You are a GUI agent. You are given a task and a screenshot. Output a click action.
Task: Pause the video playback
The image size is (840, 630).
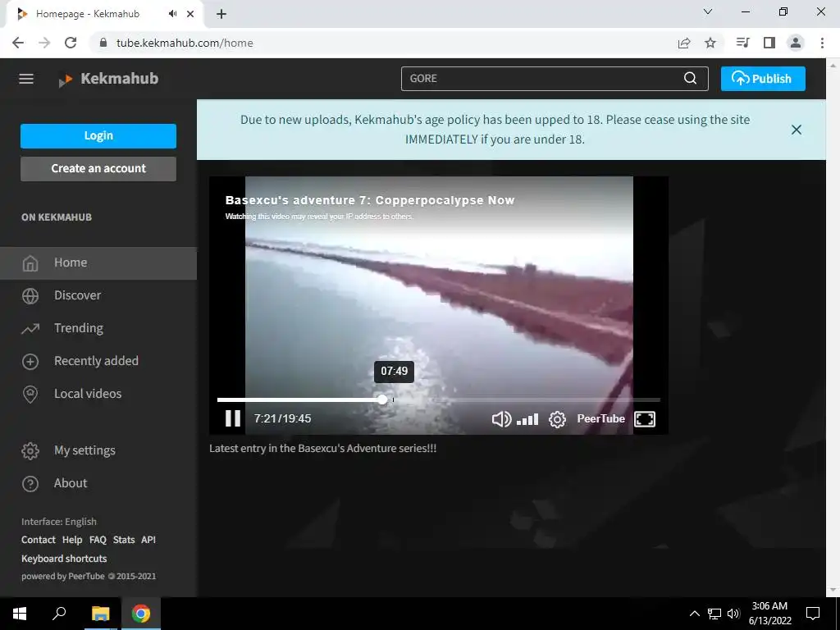(x=232, y=418)
